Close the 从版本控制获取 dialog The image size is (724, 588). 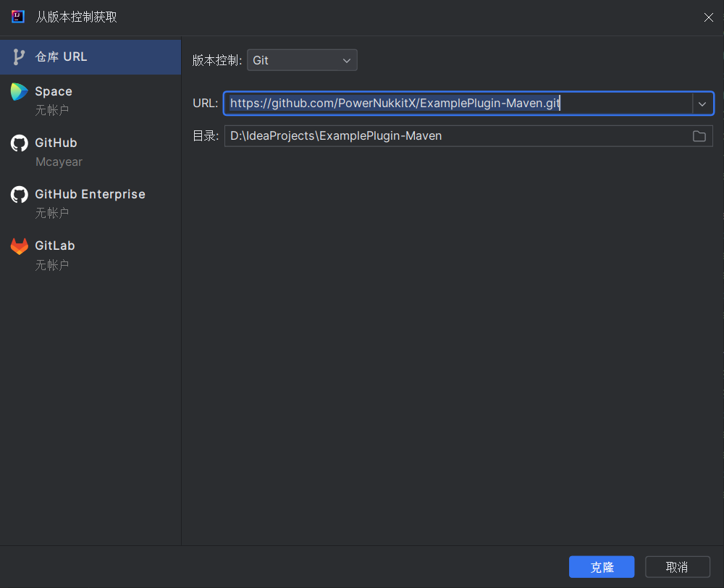(x=708, y=17)
